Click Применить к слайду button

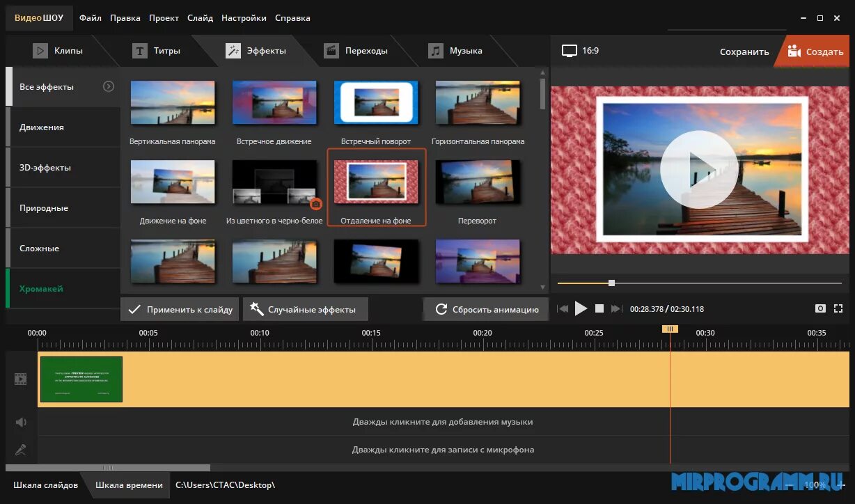(180, 309)
